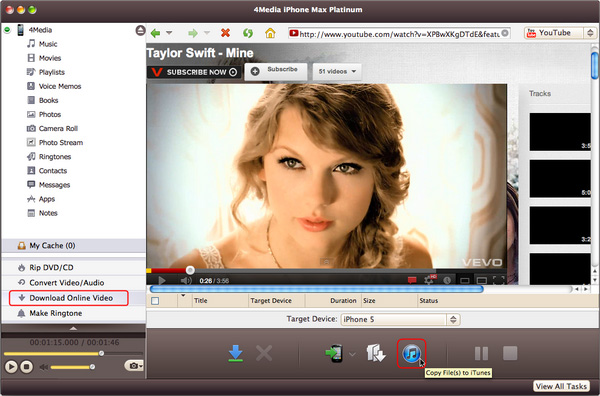Eject the 4Media device
600x396 pixels.
click(x=140, y=30)
